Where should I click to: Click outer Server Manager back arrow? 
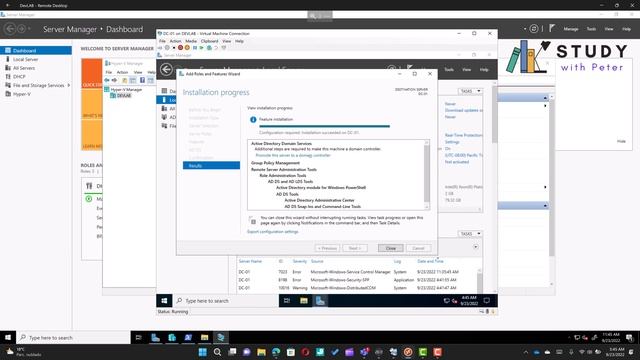[x=10, y=29]
